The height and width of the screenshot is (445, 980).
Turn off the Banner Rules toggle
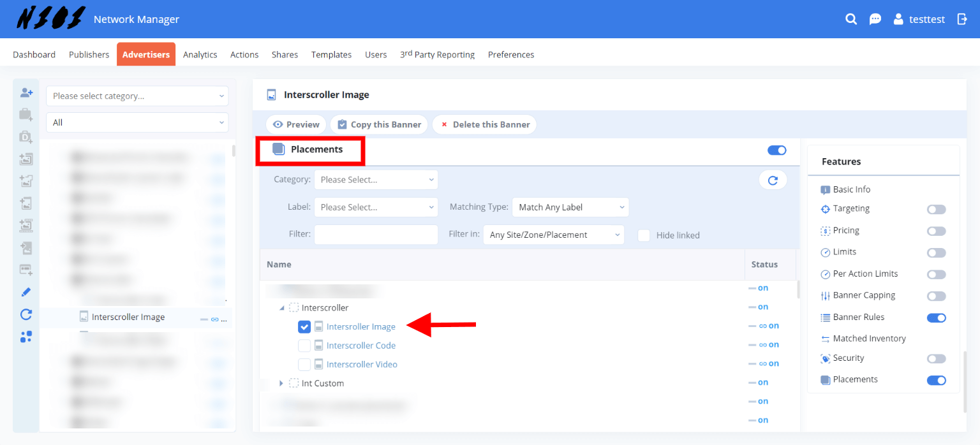(936, 317)
